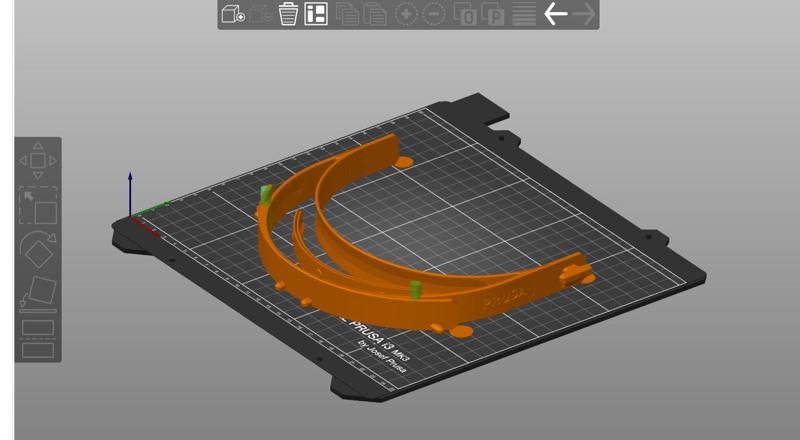Undo with the left arrow
This screenshot has height=440, width=800.
pos(556,14)
